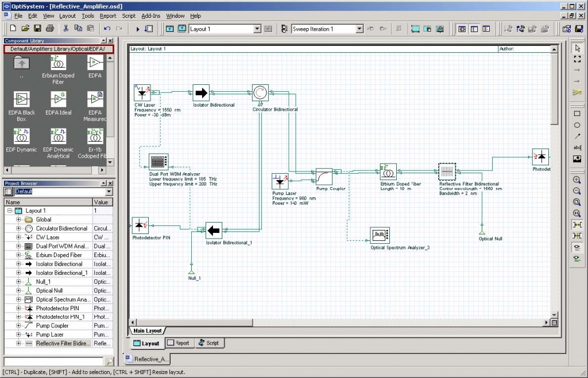Select Optical Null in Project Browser
Viewport: 588px width, 378px height.
coord(49,290)
